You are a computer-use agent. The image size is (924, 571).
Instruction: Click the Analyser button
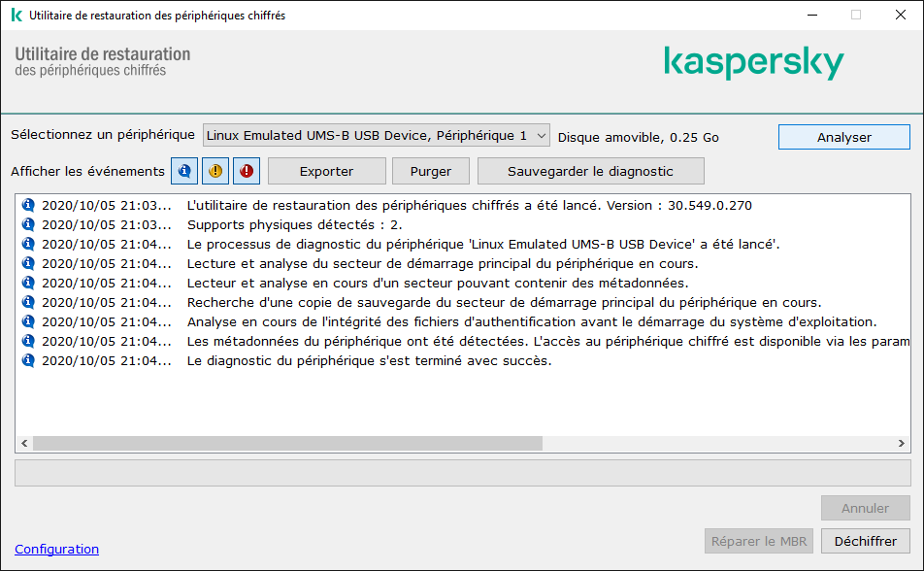click(x=843, y=137)
